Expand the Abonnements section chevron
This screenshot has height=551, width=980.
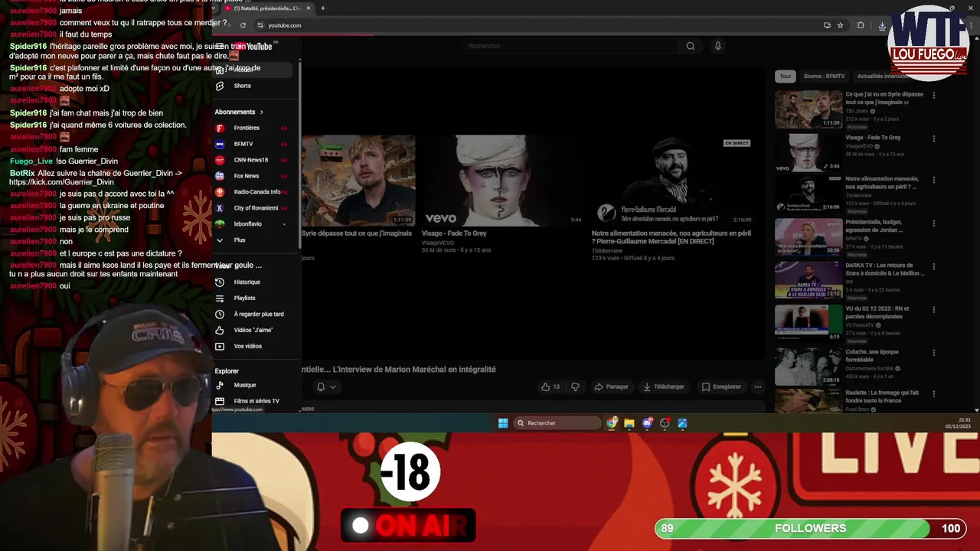[x=261, y=112]
